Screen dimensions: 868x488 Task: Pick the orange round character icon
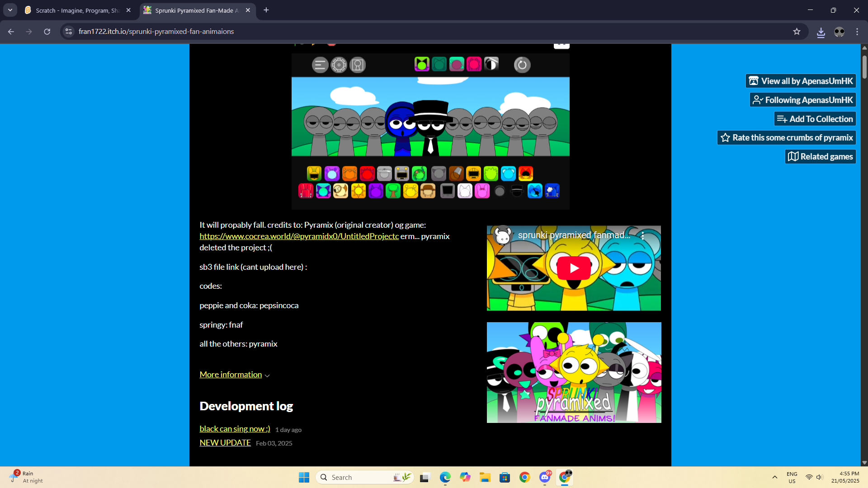(x=349, y=174)
